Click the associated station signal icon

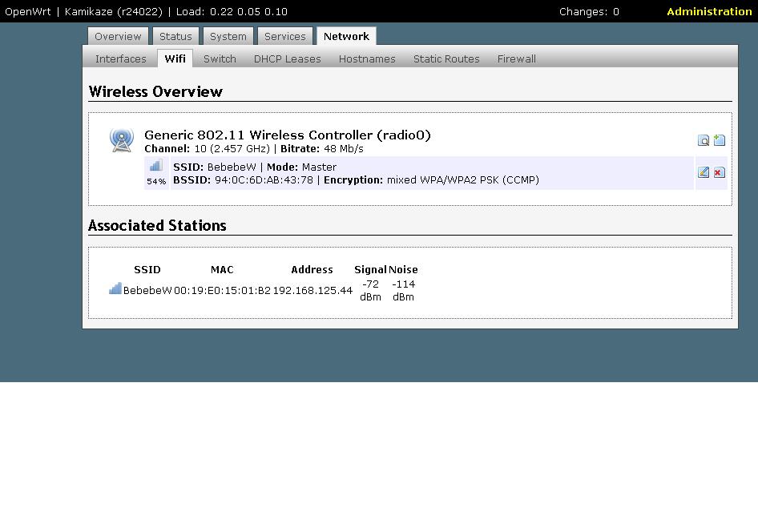[115, 289]
